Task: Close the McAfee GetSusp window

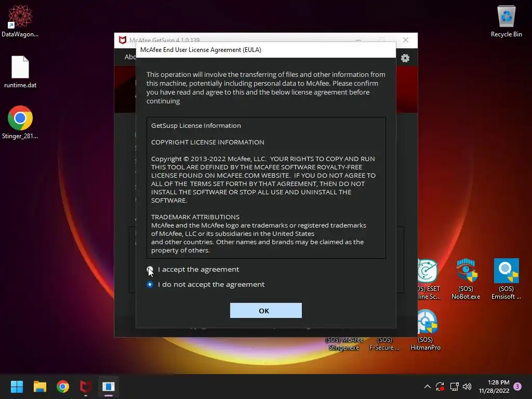Action: tap(405, 40)
